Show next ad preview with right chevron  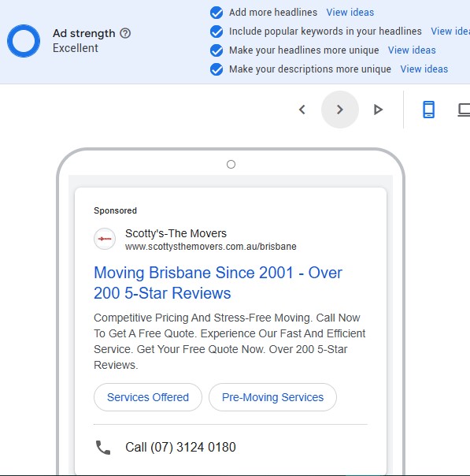tap(340, 110)
